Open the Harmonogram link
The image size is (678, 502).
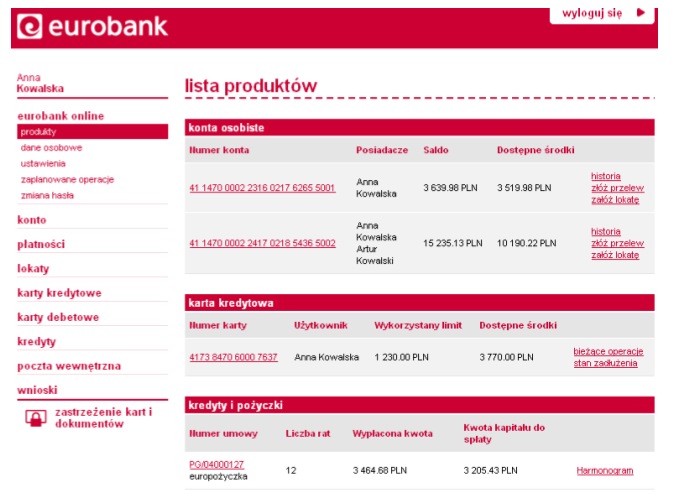[604, 470]
